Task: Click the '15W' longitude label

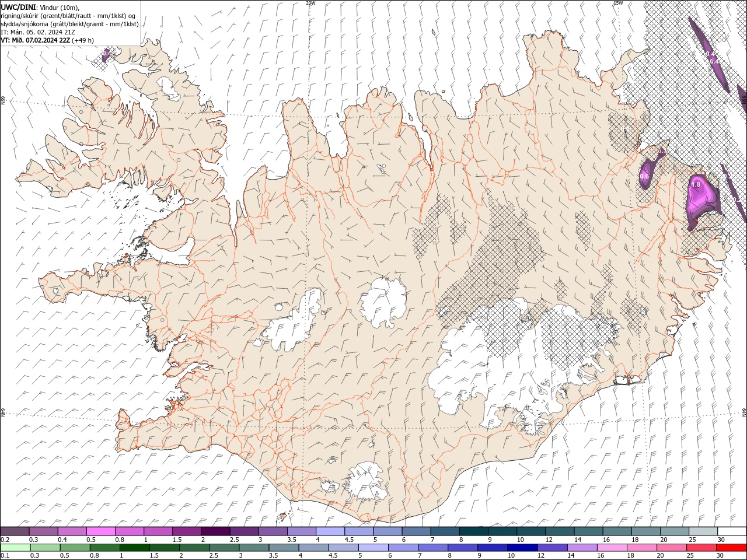Action: pyautogui.click(x=618, y=3)
